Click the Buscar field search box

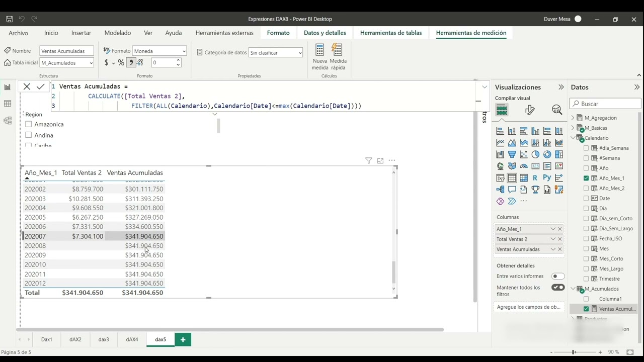pyautogui.click(x=605, y=104)
